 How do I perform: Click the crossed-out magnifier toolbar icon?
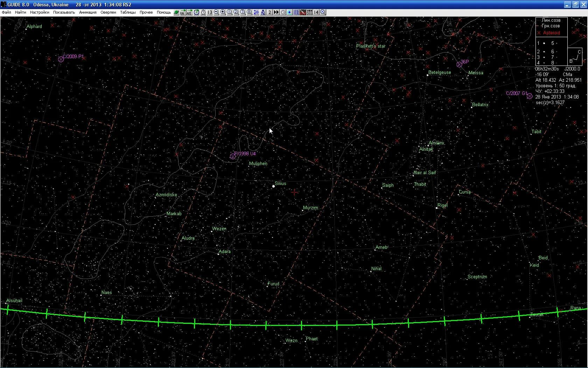(323, 12)
